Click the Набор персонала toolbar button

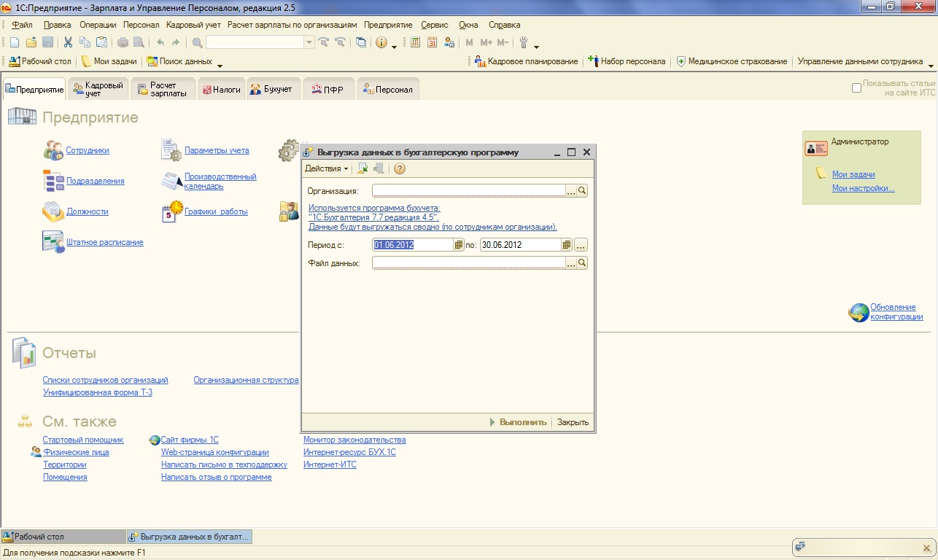click(627, 61)
